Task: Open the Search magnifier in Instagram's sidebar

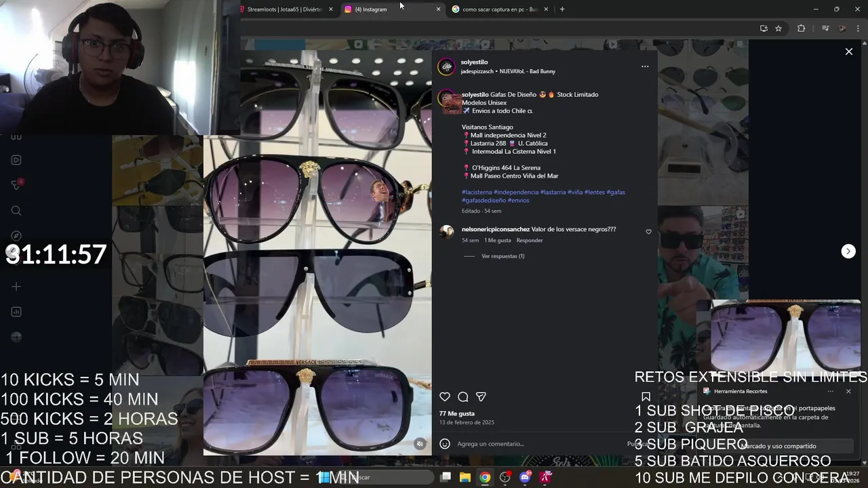Action: 16,211
